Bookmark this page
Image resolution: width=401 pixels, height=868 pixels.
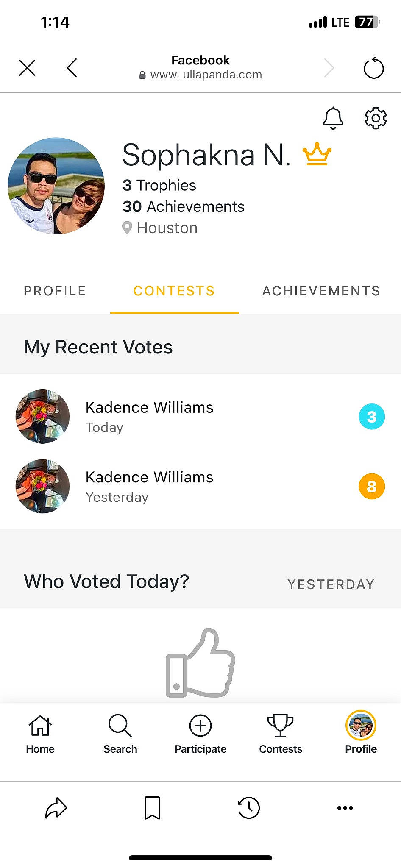(152, 807)
